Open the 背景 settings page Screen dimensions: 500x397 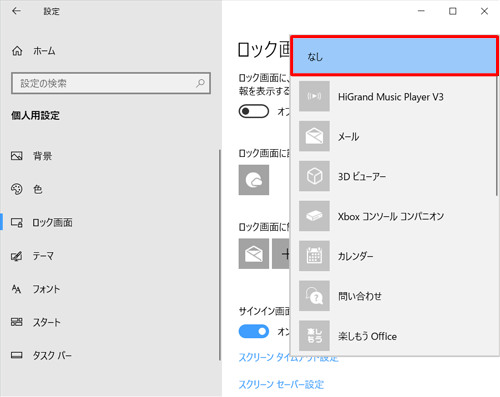42,156
